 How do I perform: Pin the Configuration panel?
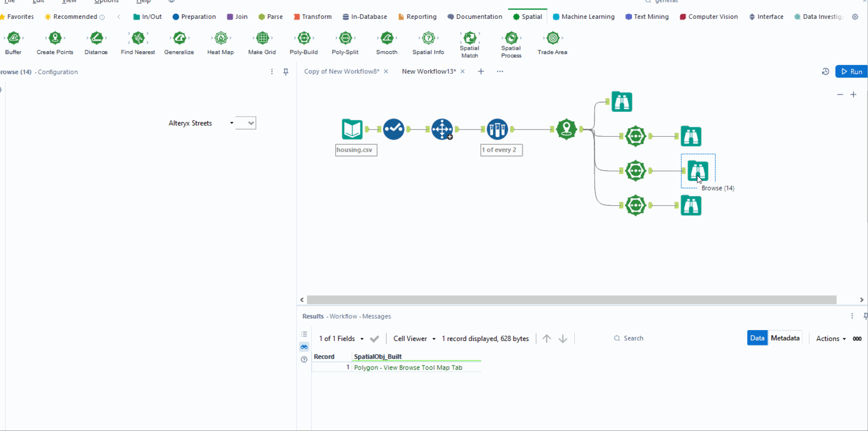[x=286, y=72]
